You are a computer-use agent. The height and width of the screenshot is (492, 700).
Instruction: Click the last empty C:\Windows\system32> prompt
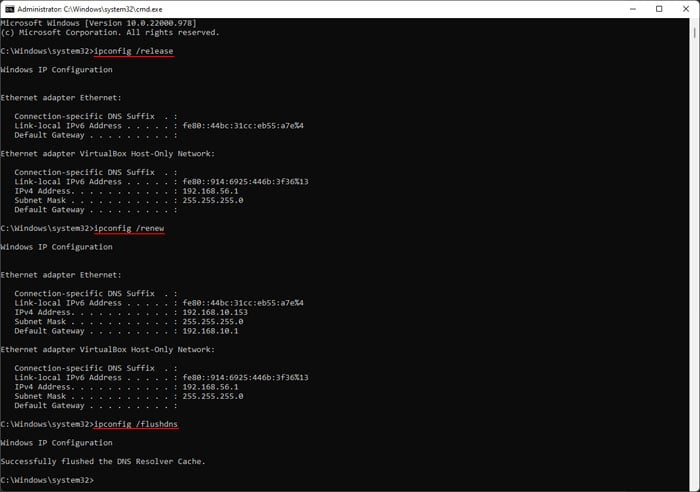(x=47, y=480)
